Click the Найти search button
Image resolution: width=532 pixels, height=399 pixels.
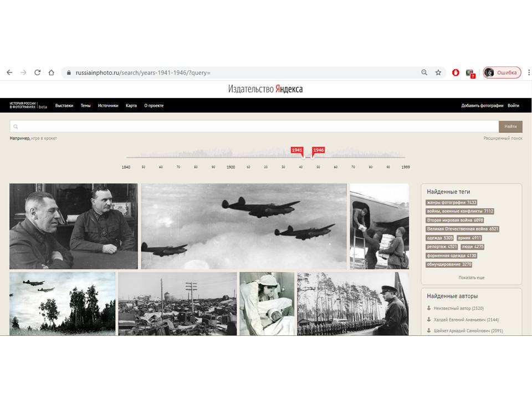[x=510, y=126]
